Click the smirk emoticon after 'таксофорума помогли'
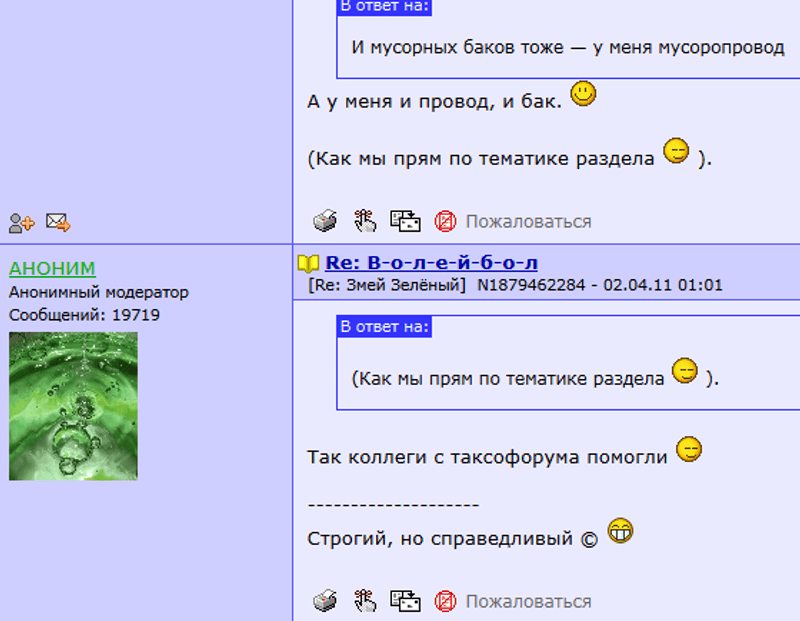The image size is (800, 621). pyautogui.click(x=689, y=449)
